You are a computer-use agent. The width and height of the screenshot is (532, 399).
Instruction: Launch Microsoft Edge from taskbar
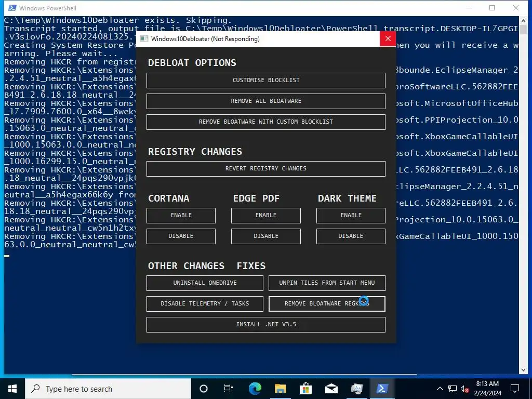pyautogui.click(x=255, y=389)
